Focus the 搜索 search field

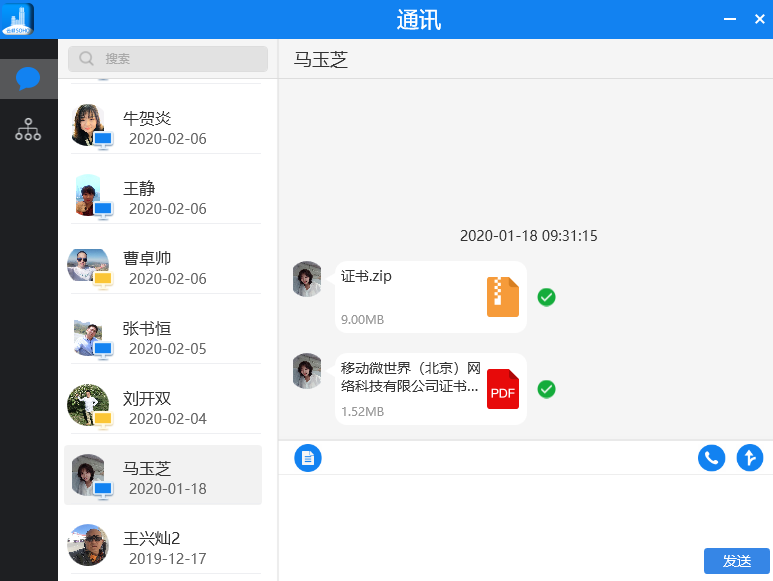tap(168, 59)
